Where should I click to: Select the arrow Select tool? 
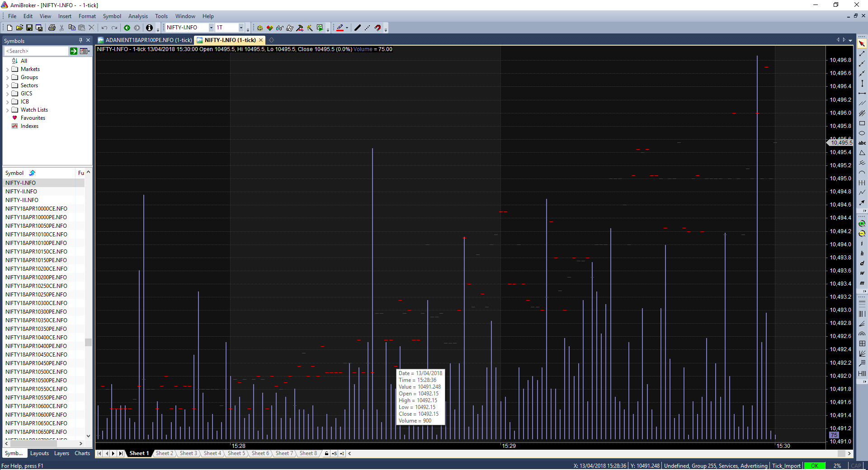[862, 44]
